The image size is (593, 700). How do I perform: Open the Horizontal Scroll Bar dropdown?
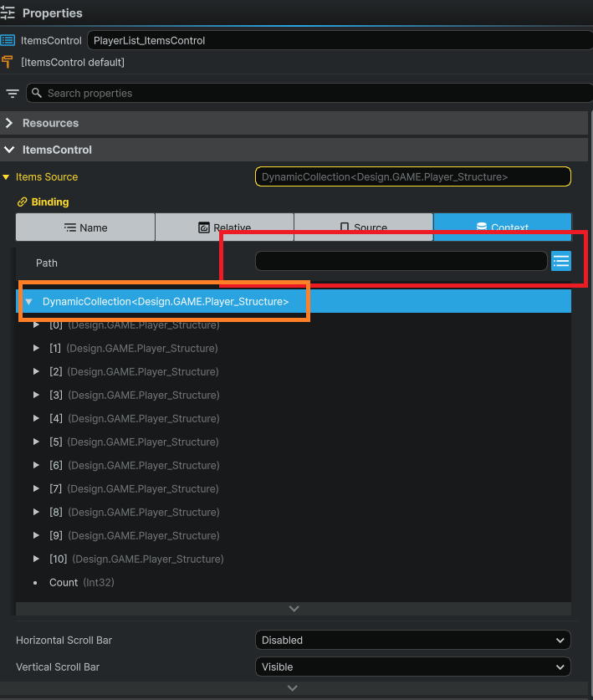coord(413,640)
